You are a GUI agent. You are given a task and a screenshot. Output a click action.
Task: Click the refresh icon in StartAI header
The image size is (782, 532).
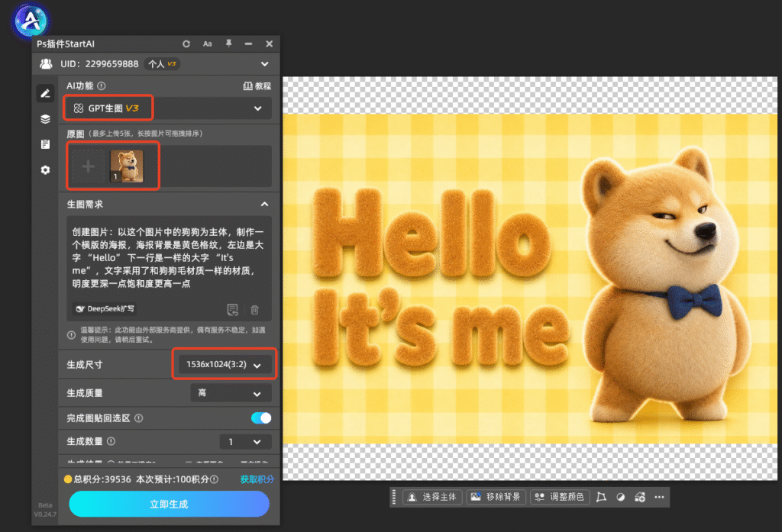pos(186,44)
